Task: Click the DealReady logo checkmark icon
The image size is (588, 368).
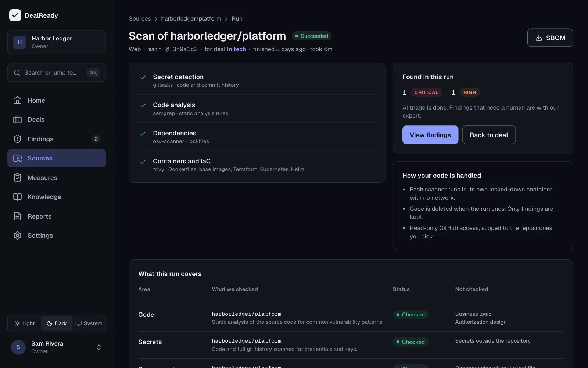Action: [x=15, y=15]
